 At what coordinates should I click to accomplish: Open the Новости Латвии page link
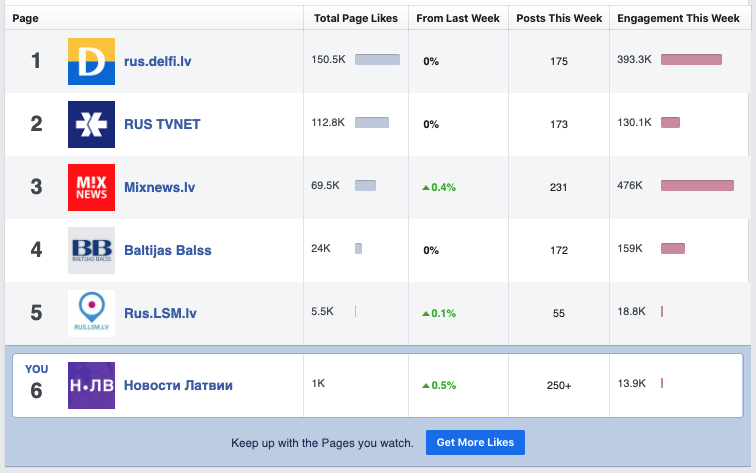(178, 385)
